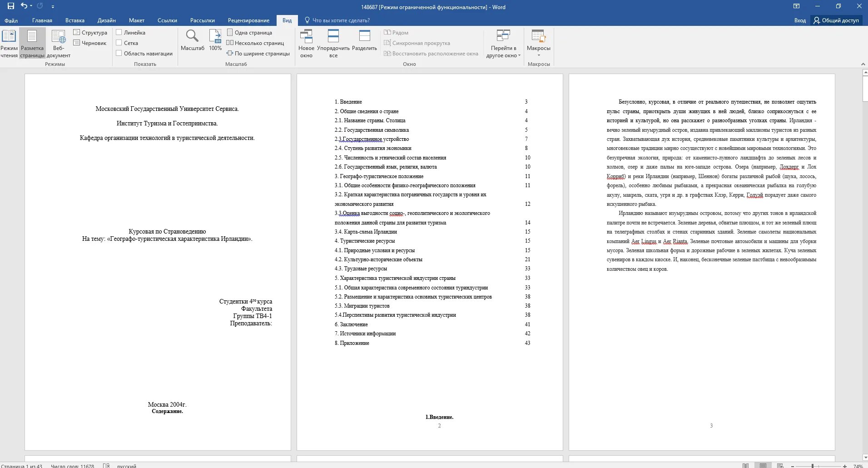The height and width of the screenshot is (468, 868).
Task: Click the 74% zoom level indicator
Action: tap(858, 466)
